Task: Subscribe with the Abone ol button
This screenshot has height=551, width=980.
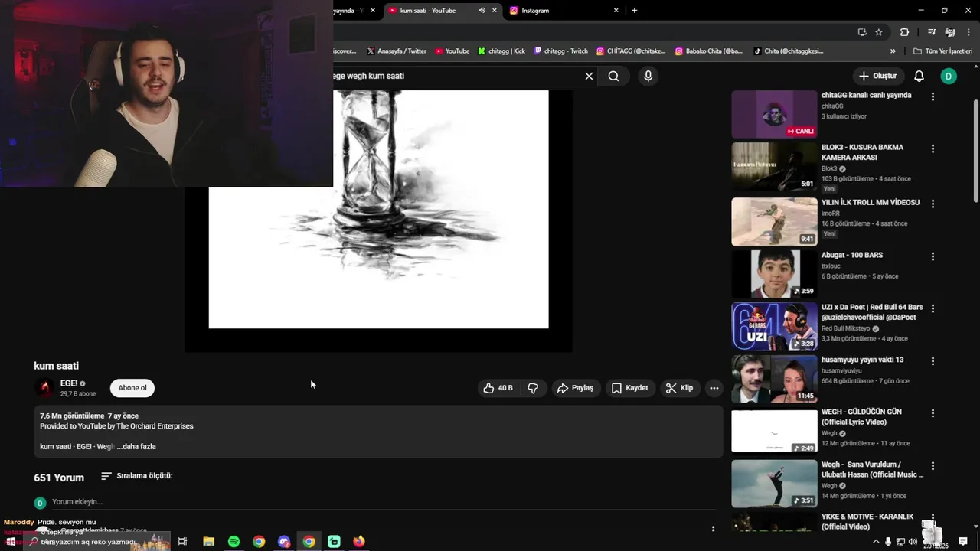Action: [132, 388]
